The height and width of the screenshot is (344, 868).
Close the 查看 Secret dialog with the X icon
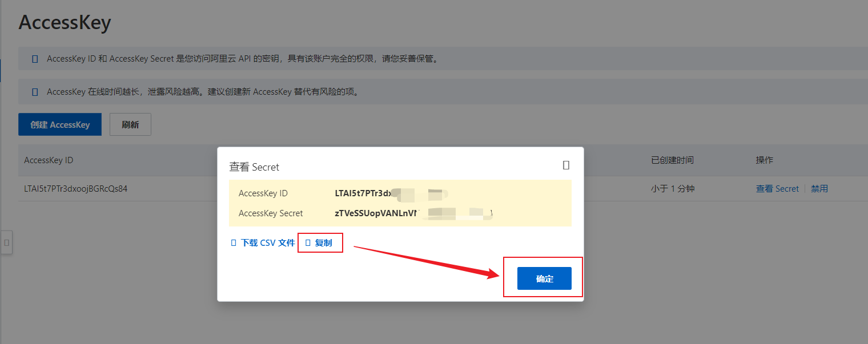pos(566,165)
